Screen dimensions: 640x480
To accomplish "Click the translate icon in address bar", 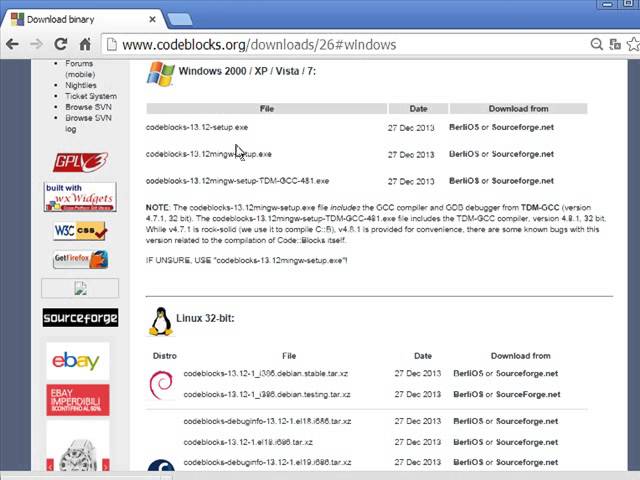I will point(615,44).
